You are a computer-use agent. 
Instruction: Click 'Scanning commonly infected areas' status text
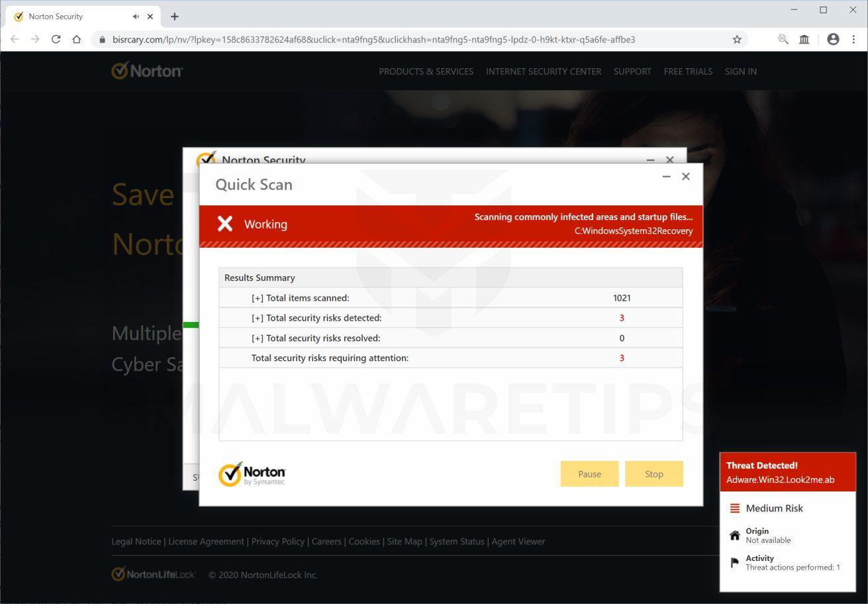[583, 217]
